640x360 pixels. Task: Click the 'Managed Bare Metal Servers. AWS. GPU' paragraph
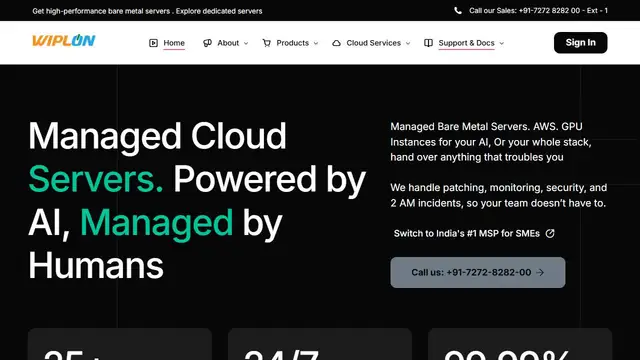click(491, 142)
